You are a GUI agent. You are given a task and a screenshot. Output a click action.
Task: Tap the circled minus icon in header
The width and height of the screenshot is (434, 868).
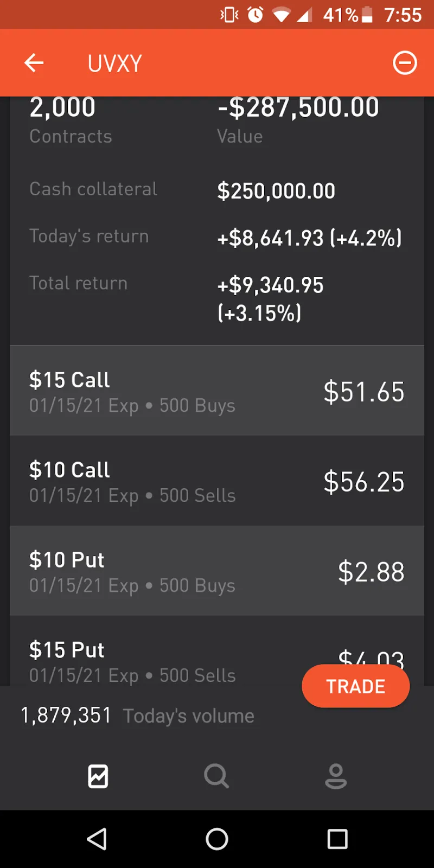coord(405,63)
